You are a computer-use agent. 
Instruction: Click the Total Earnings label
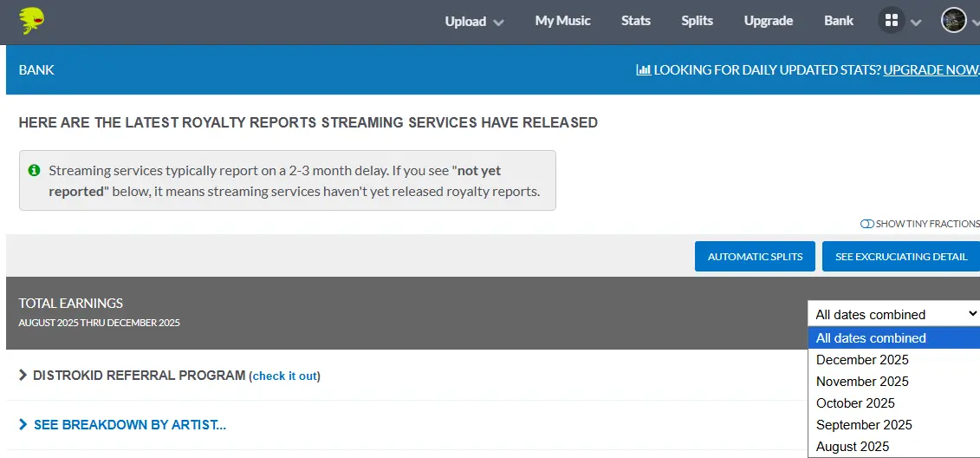(71, 304)
